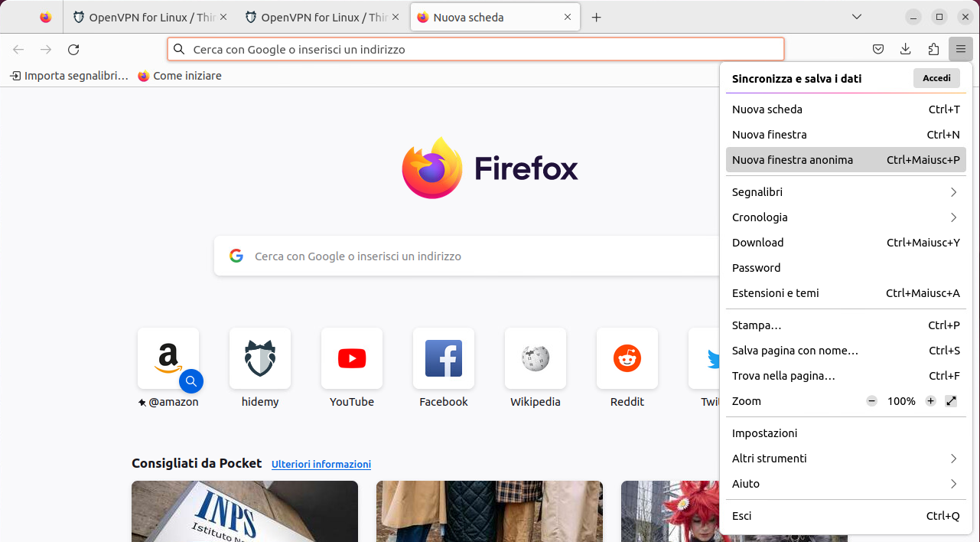Image resolution: width=980 pixels, height=542 pixels.
Task: Zoom in using the plus icon
Action: [x=930, y=401]
